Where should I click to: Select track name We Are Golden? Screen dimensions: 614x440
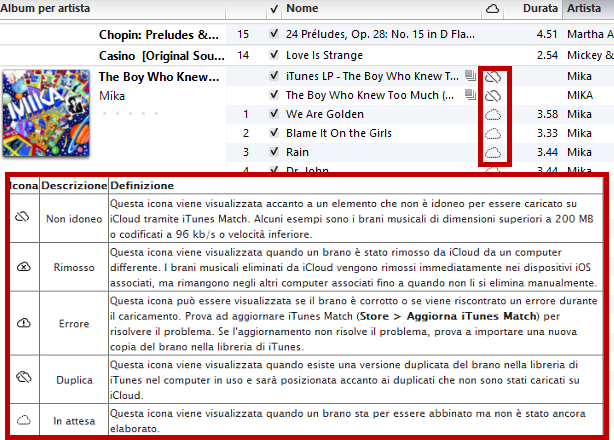pyautogui.click(x=325, y=114)
